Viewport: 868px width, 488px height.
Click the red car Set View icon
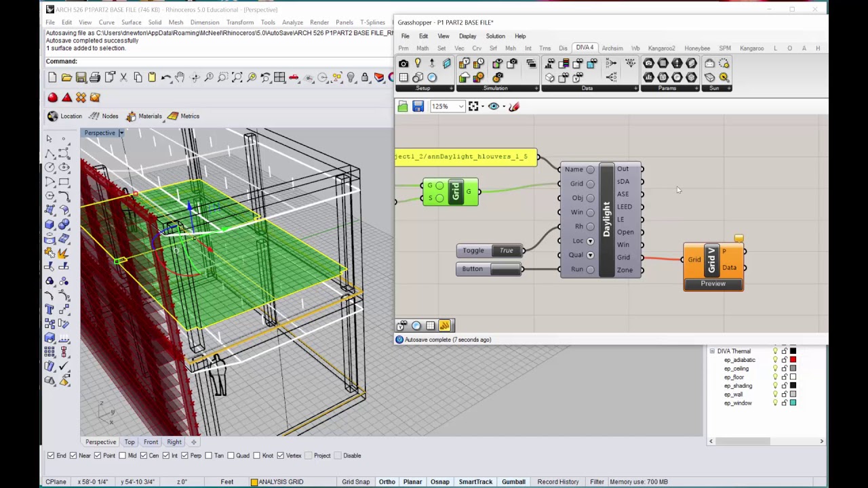pyautogui.click(x=294, y=78)
